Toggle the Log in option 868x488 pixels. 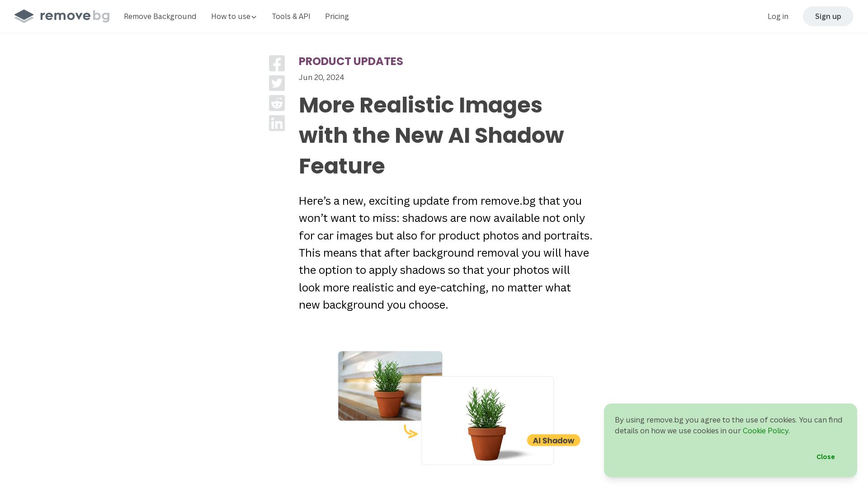(778, 16)
